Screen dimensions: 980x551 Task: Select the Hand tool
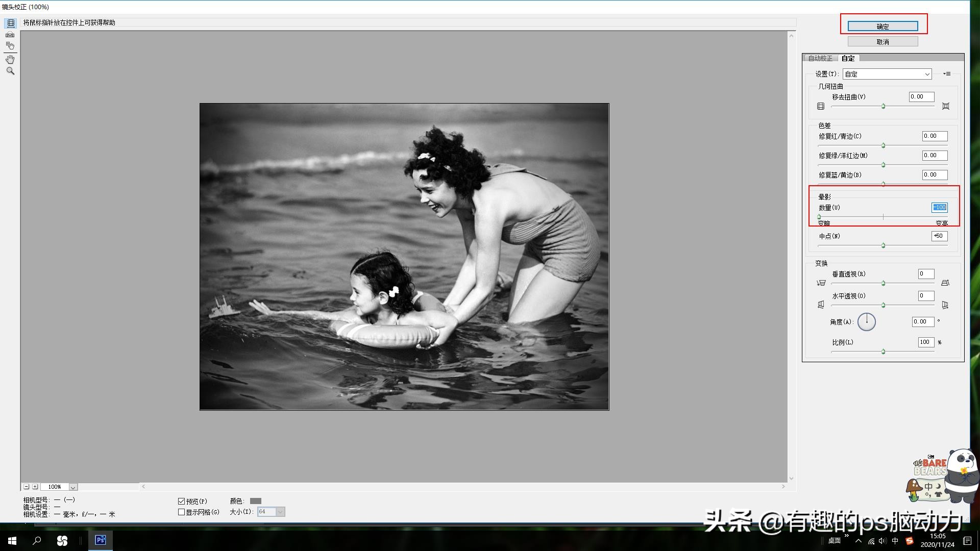point(10,60)
